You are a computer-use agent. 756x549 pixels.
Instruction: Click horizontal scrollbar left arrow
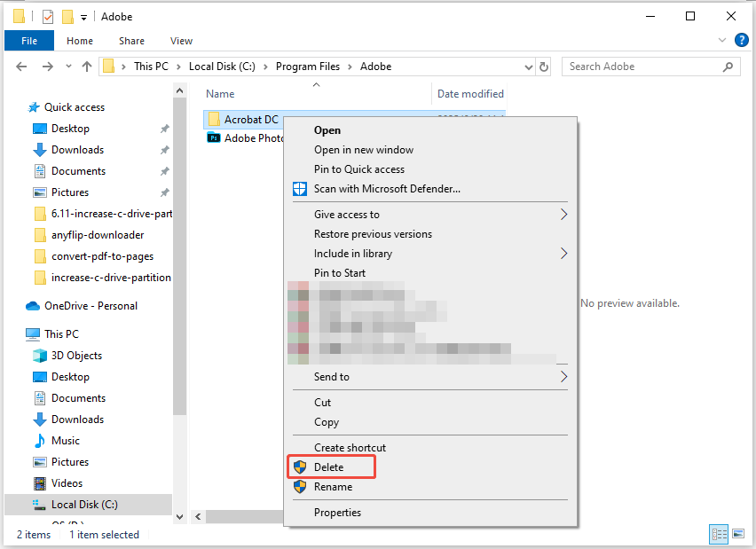click(x=198, y=517)
